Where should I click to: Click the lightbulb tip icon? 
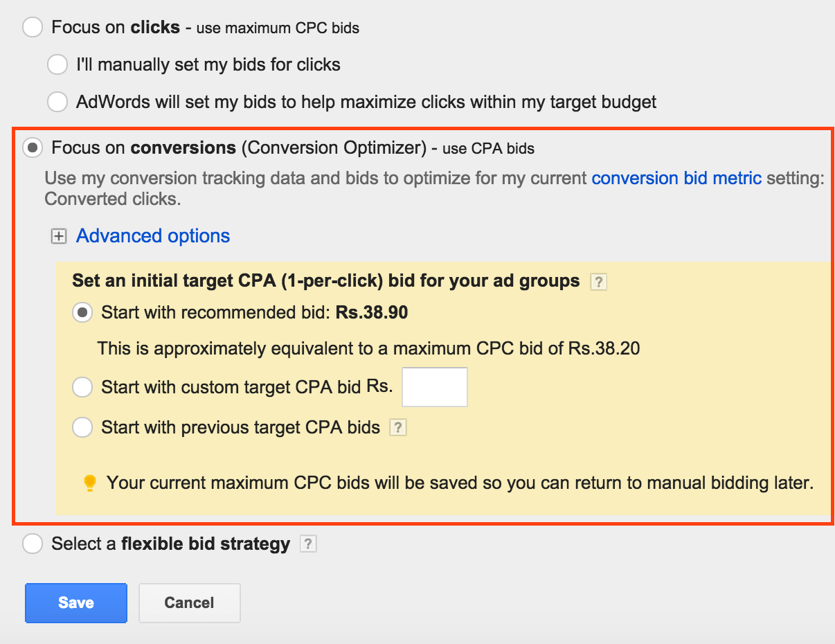(89, 483)
